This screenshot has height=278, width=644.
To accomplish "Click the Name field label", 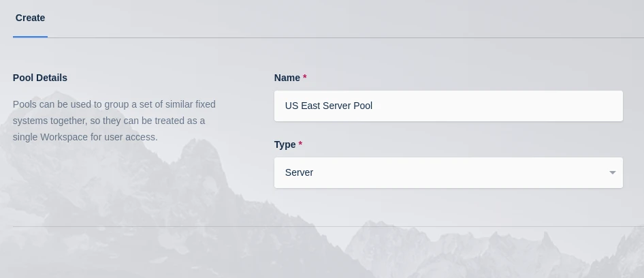I will 287,78.
